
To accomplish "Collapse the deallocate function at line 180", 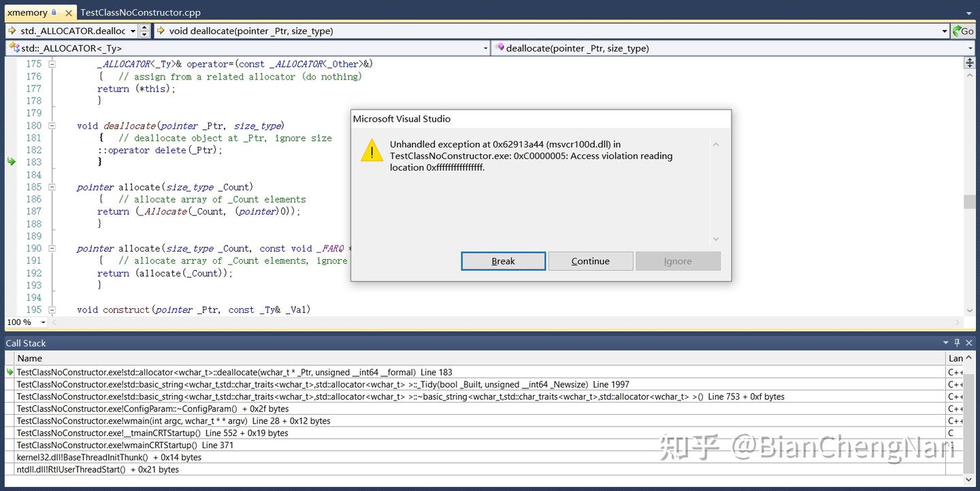I will click(x=52, y=125).
